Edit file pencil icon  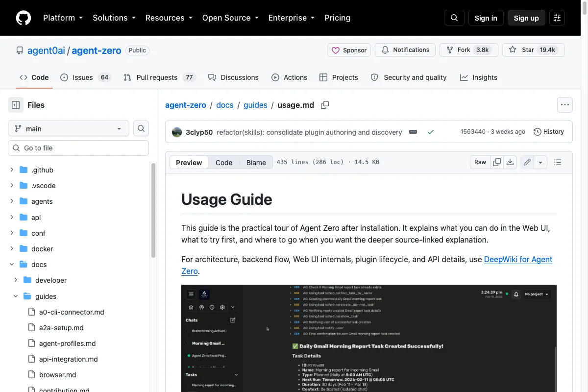point(527,162)
